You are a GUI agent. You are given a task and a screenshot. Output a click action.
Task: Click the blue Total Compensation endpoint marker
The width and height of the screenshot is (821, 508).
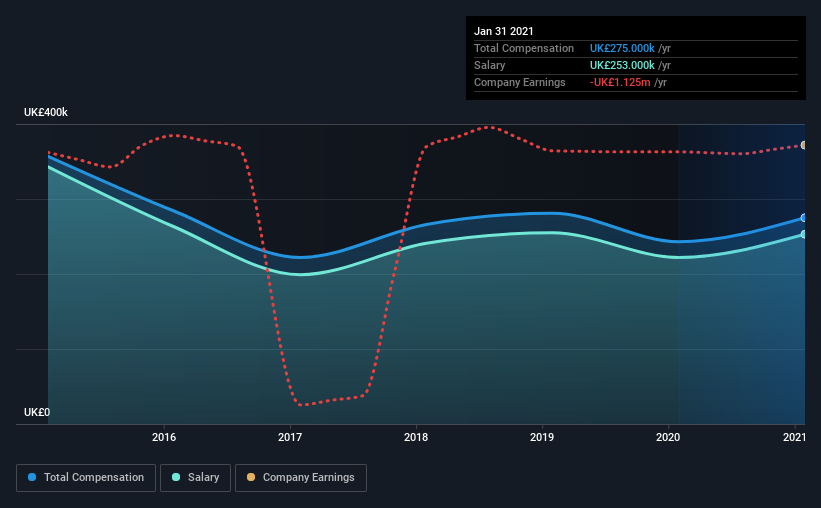pos(803,218)
